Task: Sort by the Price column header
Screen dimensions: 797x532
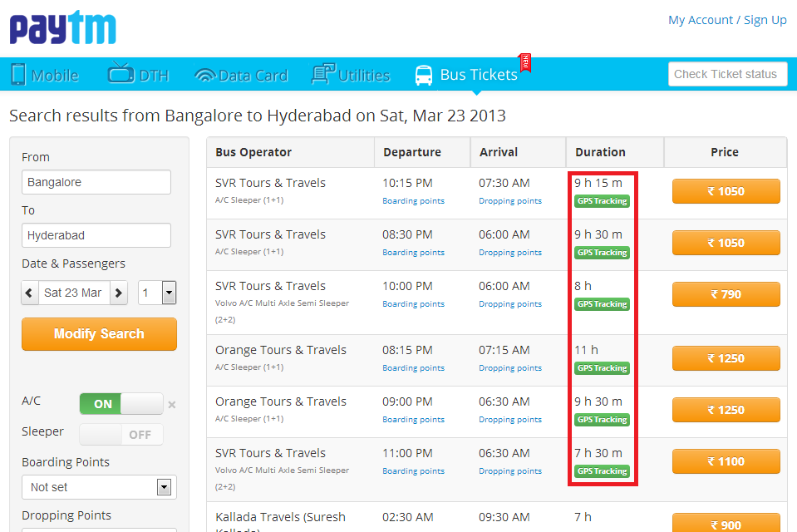Action: coord(725,152)
